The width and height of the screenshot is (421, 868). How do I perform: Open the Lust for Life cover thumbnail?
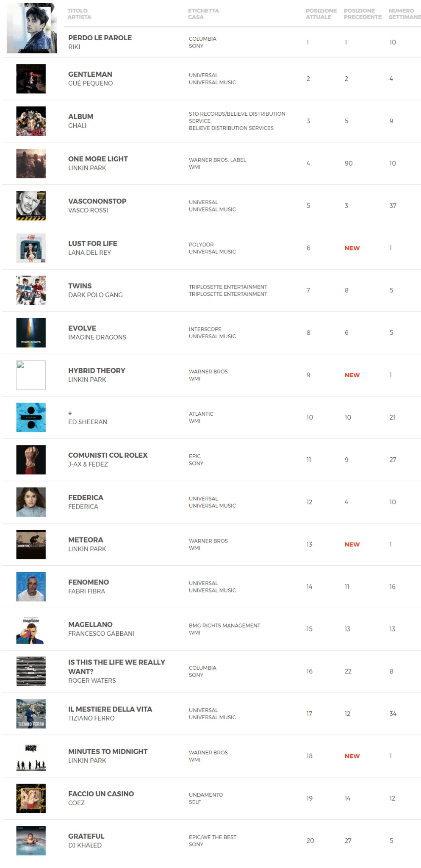[31, 248]
